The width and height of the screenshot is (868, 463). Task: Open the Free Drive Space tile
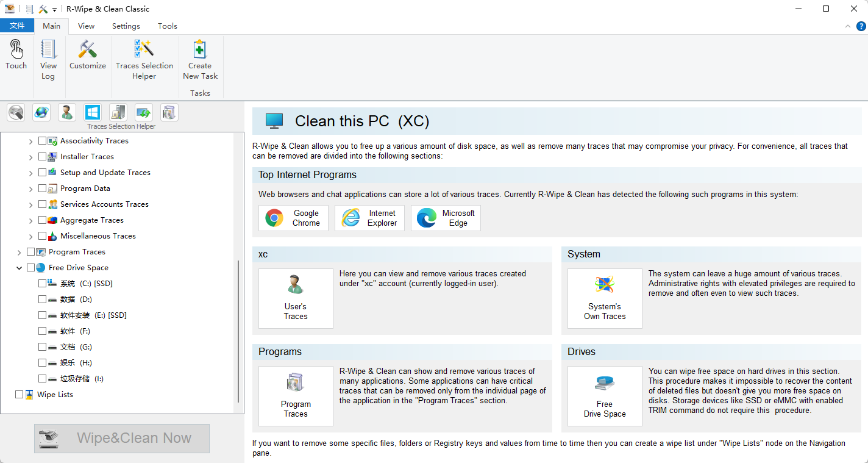605,396
